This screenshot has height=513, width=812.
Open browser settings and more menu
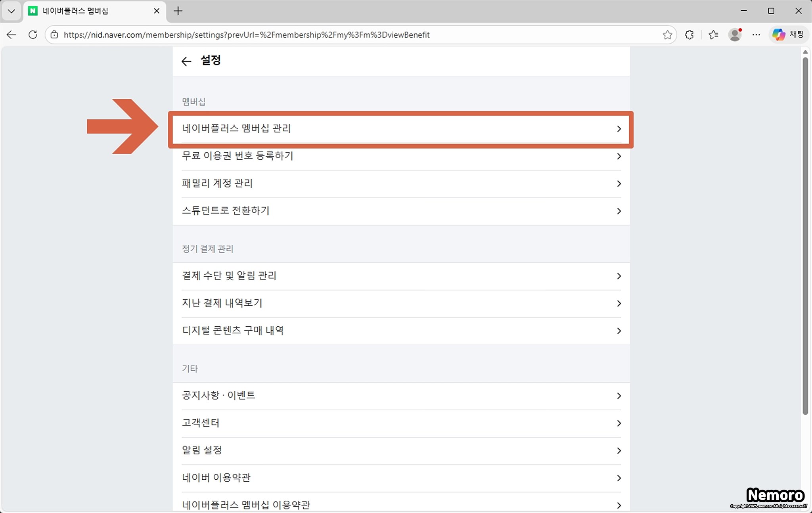click(756, 35)
